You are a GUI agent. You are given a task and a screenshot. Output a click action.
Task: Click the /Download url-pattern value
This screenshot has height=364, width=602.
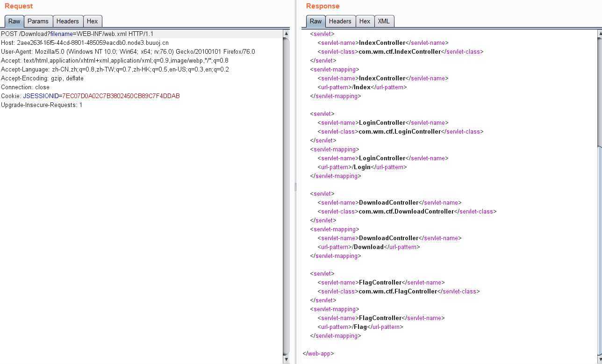point(368,247)
